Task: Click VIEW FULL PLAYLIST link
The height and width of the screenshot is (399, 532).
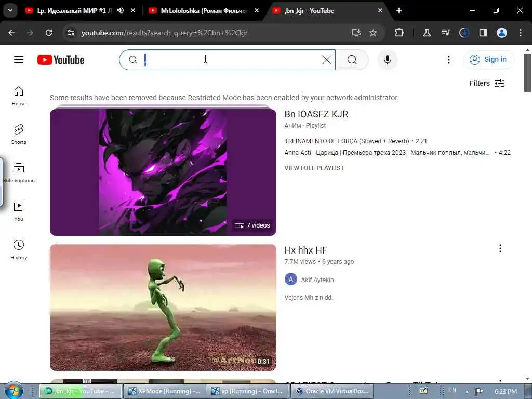Action: click(x=314, y=168)
